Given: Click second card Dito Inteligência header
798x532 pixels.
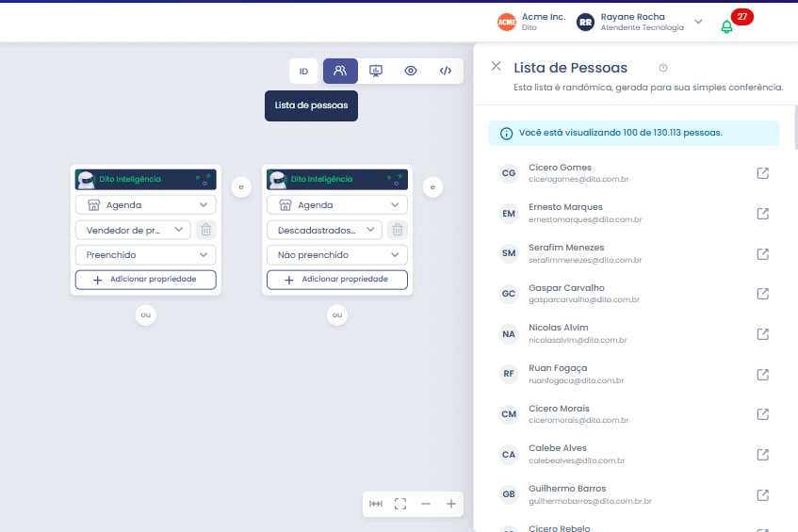Looking at the screenshot, I should pos(337,179).
